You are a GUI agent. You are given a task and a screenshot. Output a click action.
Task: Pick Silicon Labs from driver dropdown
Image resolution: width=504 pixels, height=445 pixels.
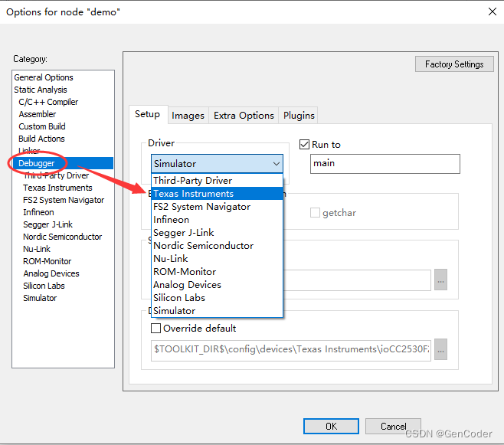click(x=217, y=297)
